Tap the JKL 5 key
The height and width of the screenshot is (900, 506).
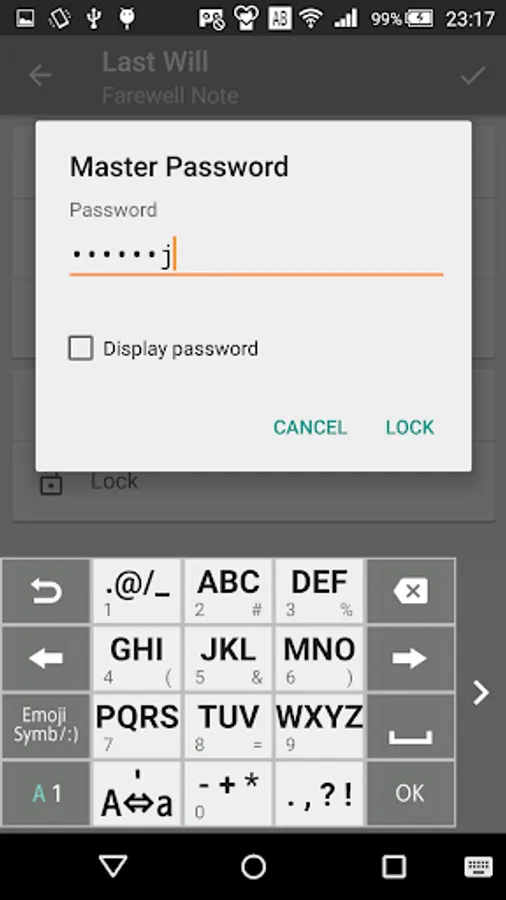pos(228,658)
